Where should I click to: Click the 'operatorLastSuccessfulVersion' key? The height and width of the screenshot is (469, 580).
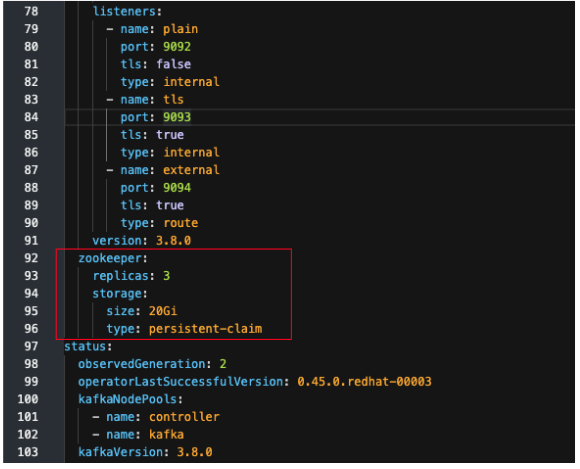180,382
